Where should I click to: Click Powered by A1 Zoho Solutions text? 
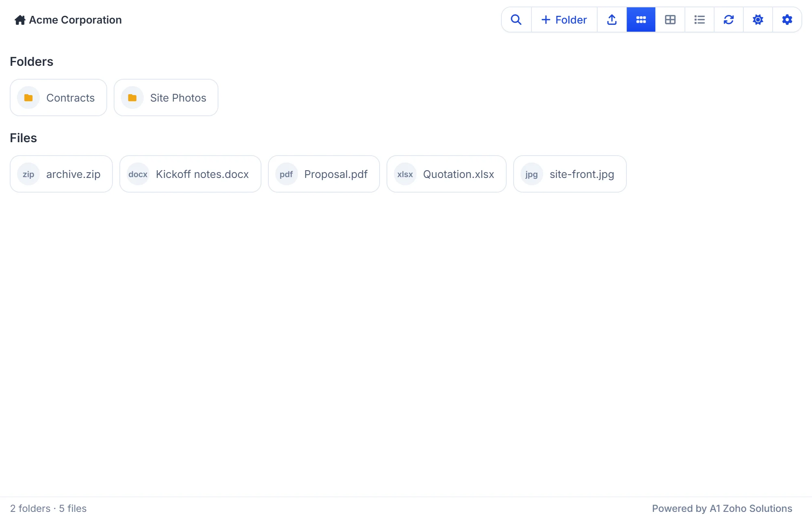pyautogui.click(x=722, y=508)
